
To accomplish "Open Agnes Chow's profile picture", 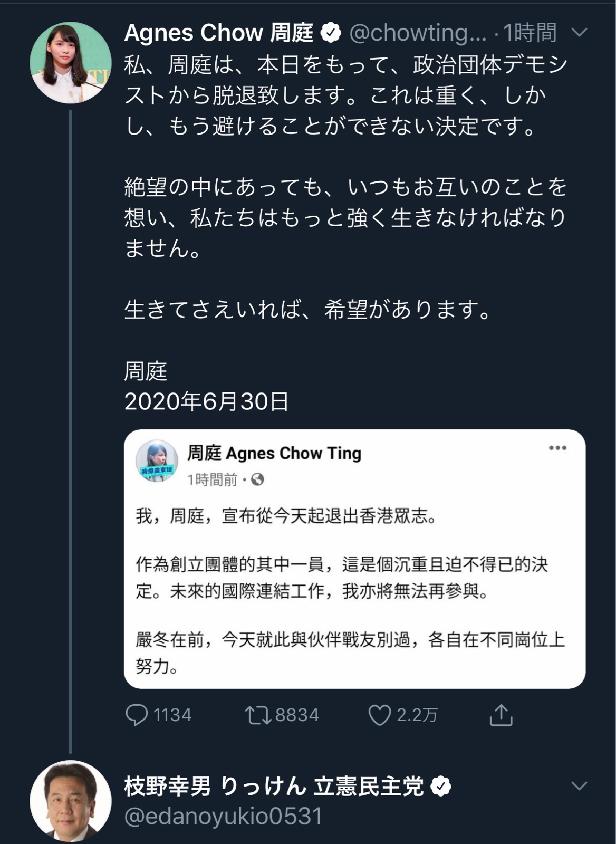I will (71, 62).
